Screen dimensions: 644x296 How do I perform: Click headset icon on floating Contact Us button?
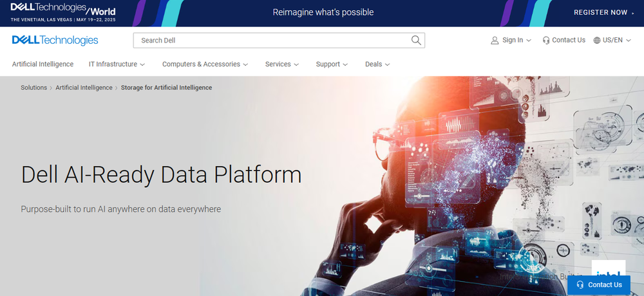pyautogui.click(x=580, y=285)
